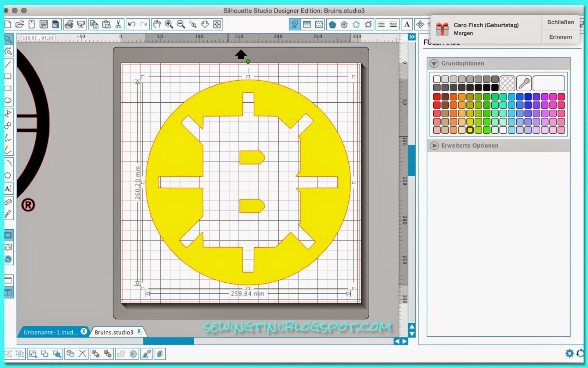588x368 pixels.
Task: Select the Knife tool
Action: [8, 214]
